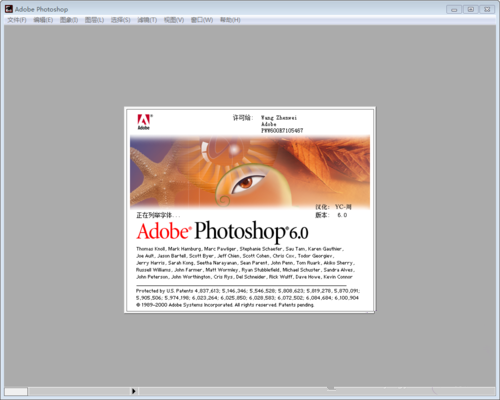Screen dimensions: 500x400
Task: Click the zoom percentage field in status bar
Action: [x=16, y=391]
